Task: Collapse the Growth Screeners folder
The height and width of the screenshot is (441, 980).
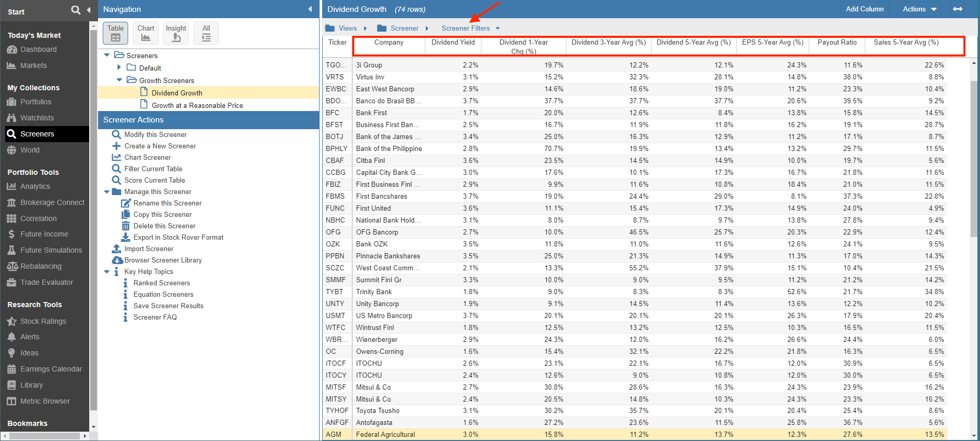Action: [x=119, y=80]
